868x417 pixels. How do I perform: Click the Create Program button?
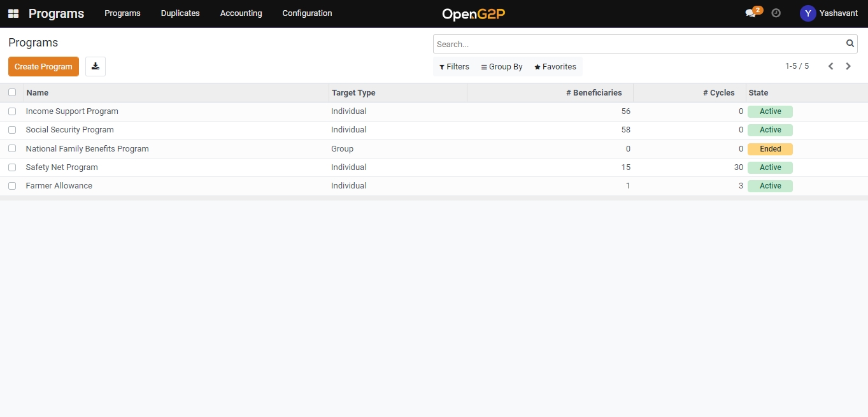pos(43,67)
